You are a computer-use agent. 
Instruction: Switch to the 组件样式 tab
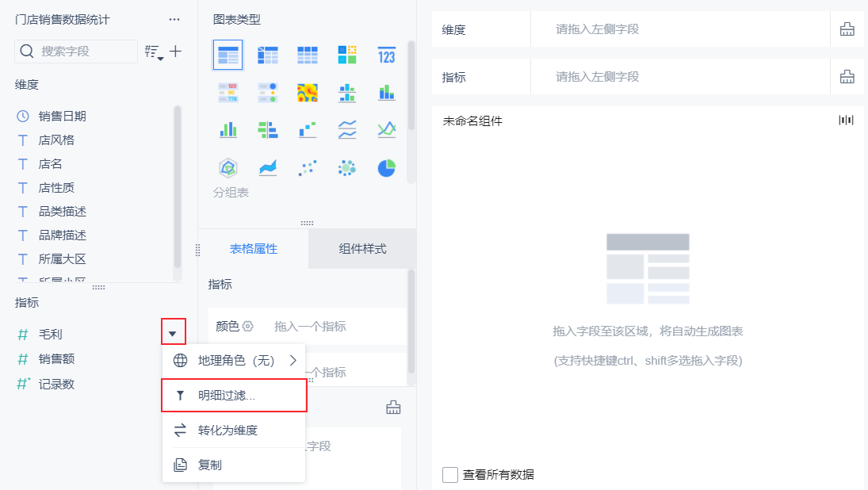362,249
